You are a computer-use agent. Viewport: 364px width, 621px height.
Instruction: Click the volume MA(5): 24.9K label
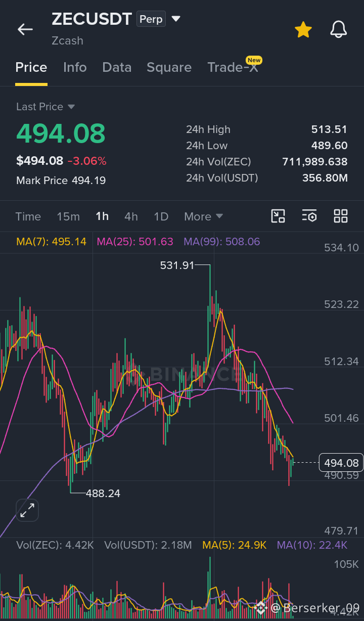235,545
